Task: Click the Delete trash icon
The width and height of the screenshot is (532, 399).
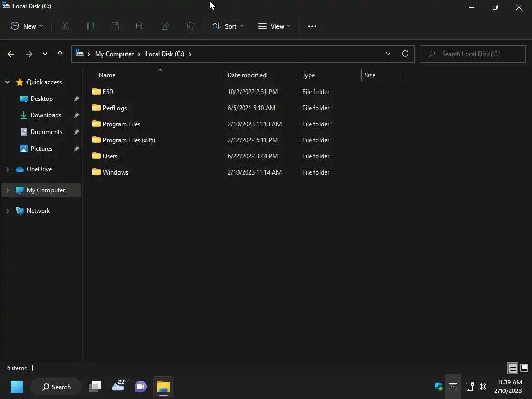Action: [190, 26]
